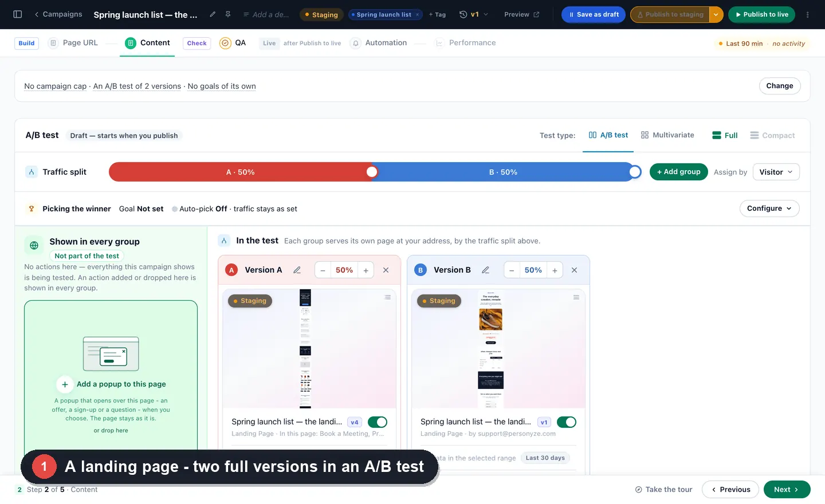Remove the Spring launch list tag
This screenshot has height=504, width=825.
point(418,14)
